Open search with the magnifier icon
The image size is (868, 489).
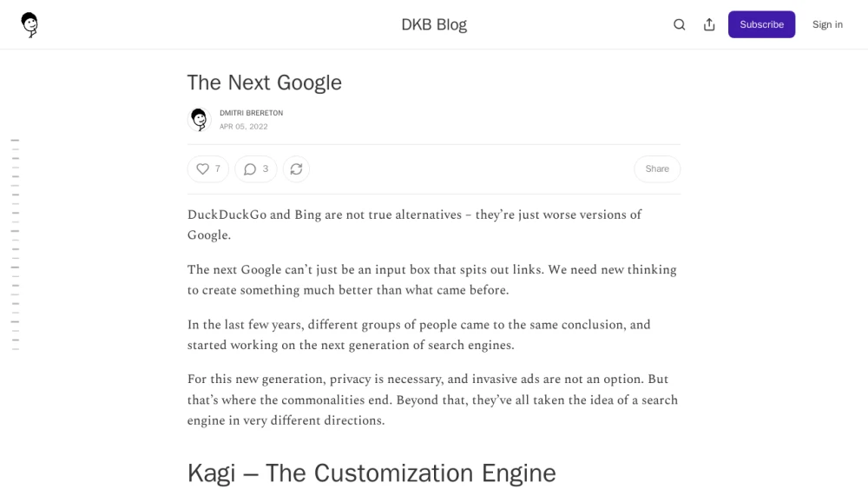(680, 24)
